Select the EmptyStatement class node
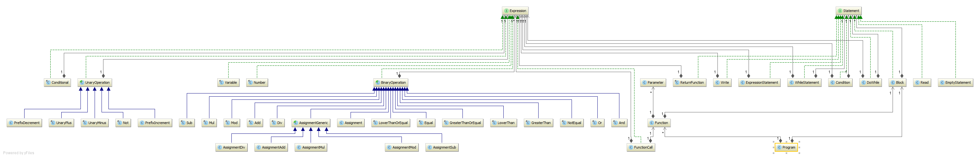This screenshot has height=158, width=980. pos(955,82)
